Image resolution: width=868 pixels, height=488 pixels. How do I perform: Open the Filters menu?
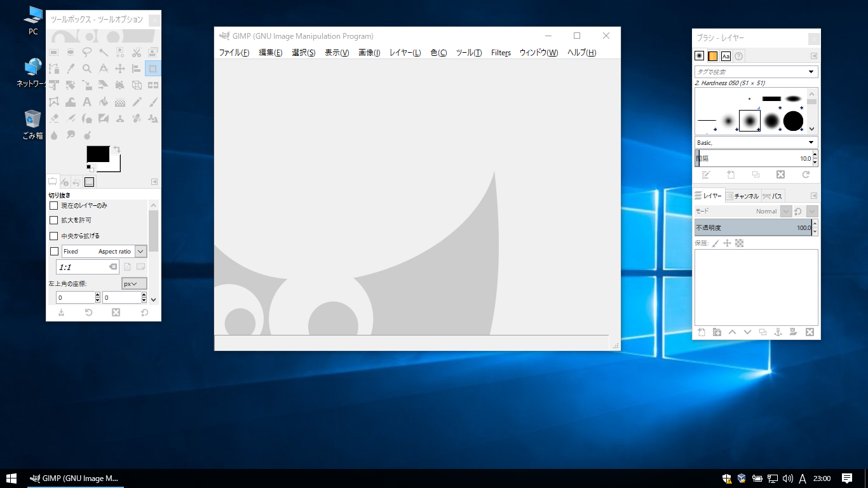[x=501, y=53]
